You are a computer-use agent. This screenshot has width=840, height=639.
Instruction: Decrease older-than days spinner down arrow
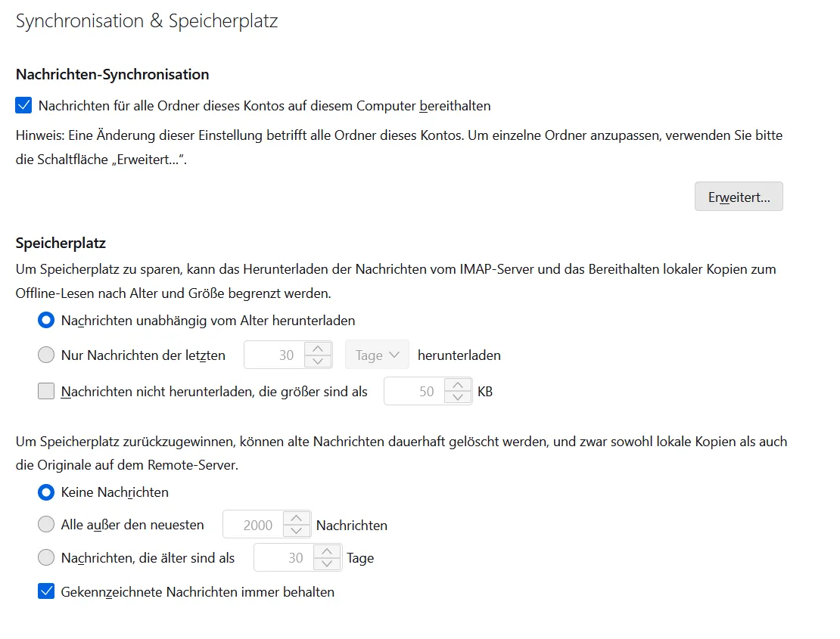[x=327, y=563]
